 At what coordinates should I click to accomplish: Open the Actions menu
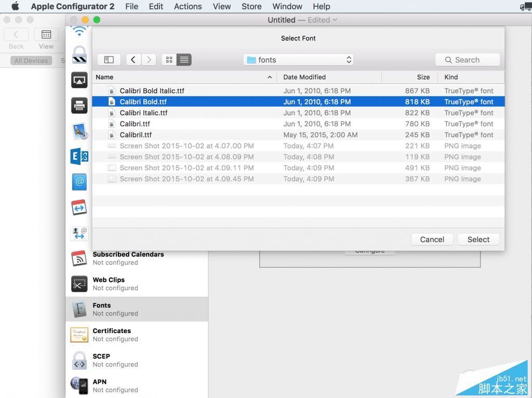coord(188,6)
